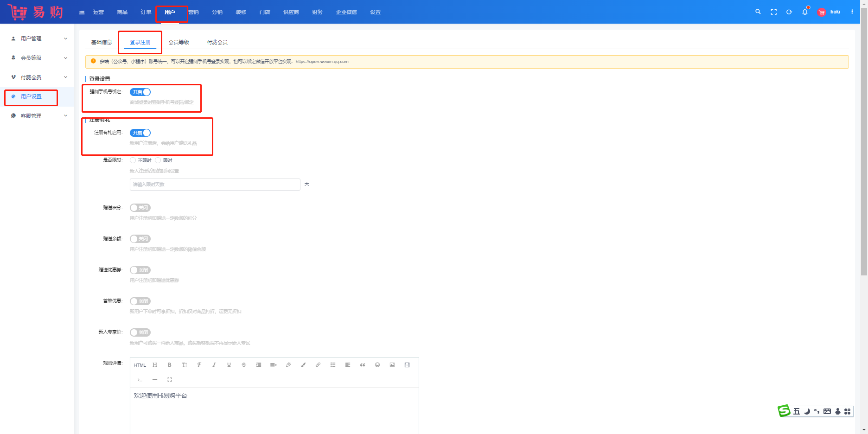Open the weixin open platform link
Screen dimensions: 868x434
point(322,62)
